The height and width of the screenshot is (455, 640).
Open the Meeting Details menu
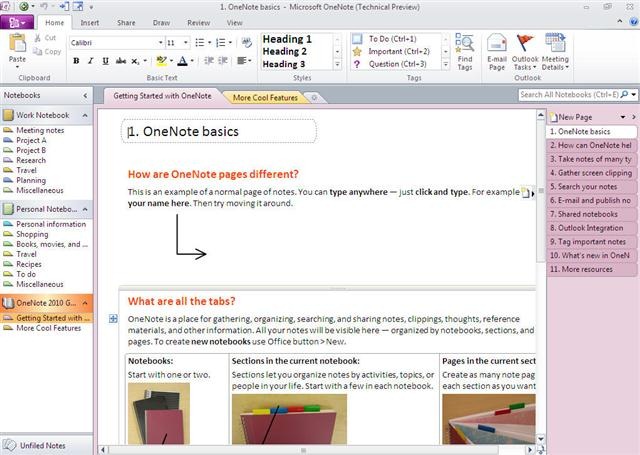[555, 52]
